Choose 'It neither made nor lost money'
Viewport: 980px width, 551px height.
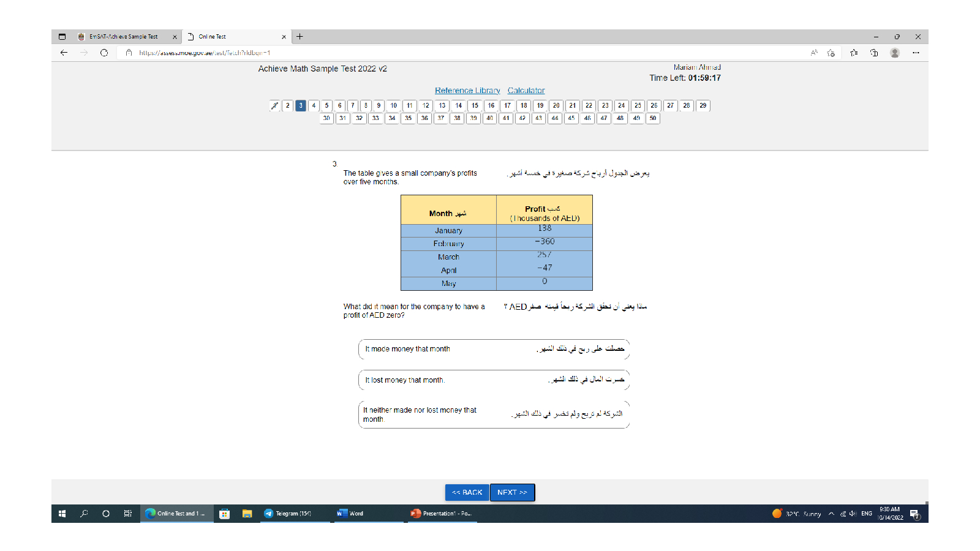[x=494, y=414]
